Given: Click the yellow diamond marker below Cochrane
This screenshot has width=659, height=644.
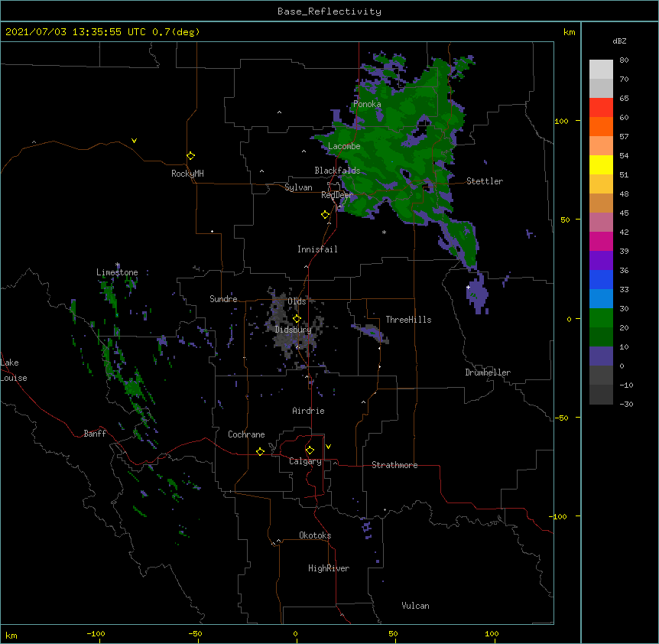Looking at the screenshot, I should [260, 451].
